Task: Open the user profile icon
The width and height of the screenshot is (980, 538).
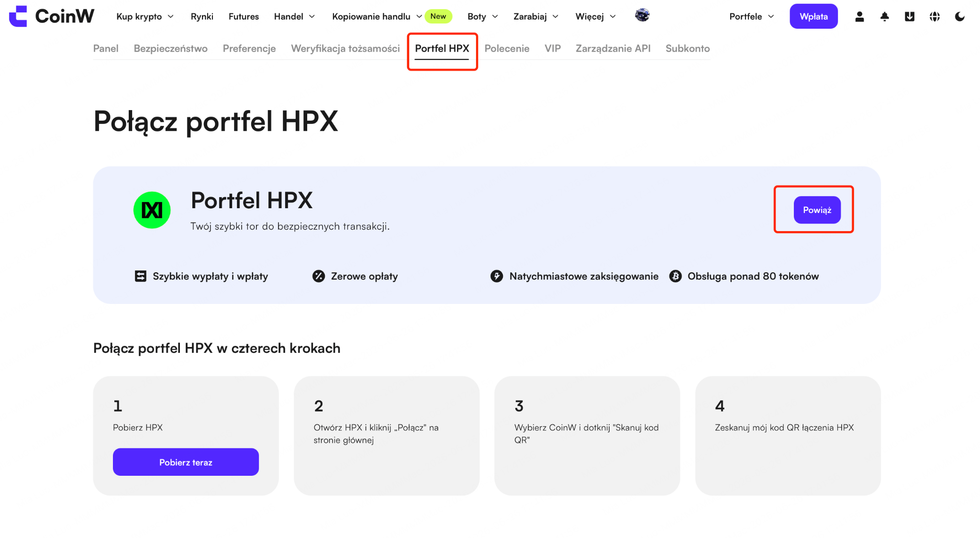Action: pos(859,17)
